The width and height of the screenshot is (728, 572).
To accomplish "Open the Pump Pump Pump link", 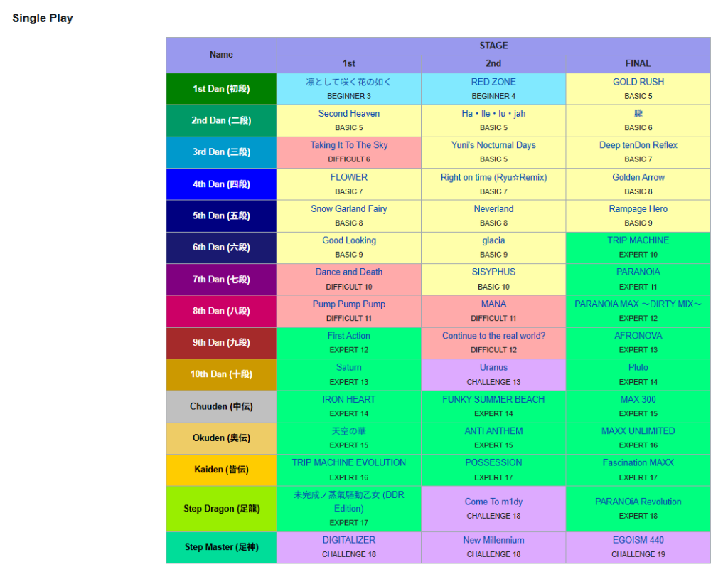I will [x=348, y=304].
